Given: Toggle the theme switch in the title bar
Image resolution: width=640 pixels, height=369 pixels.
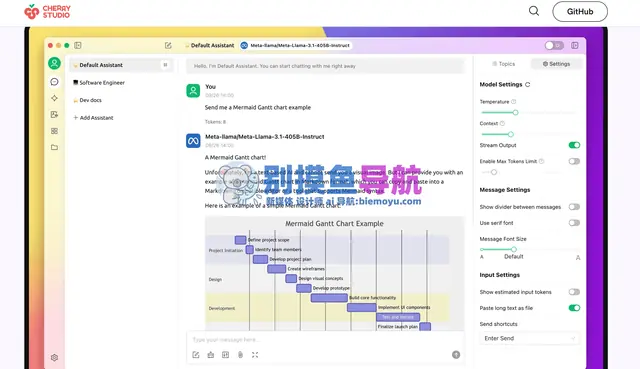Looking at the screenshot, I should tap(554, 45).
